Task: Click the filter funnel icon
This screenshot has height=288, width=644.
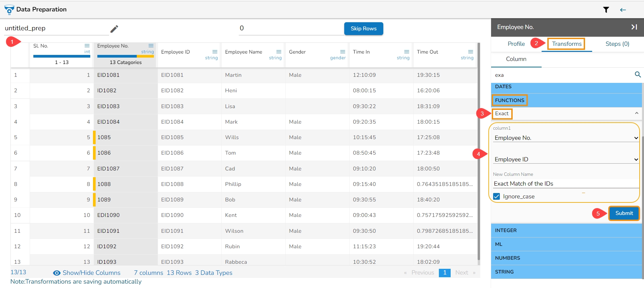Action: click(606, 10)
